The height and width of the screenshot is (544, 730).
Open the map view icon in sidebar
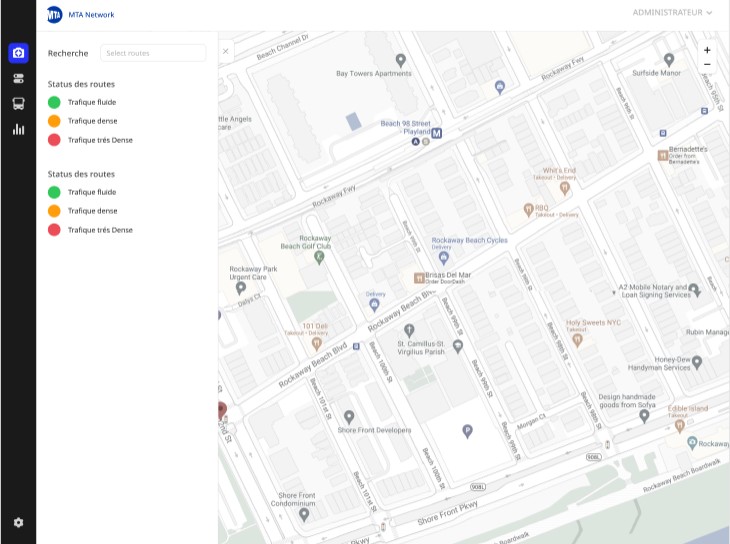pos(18,53)
